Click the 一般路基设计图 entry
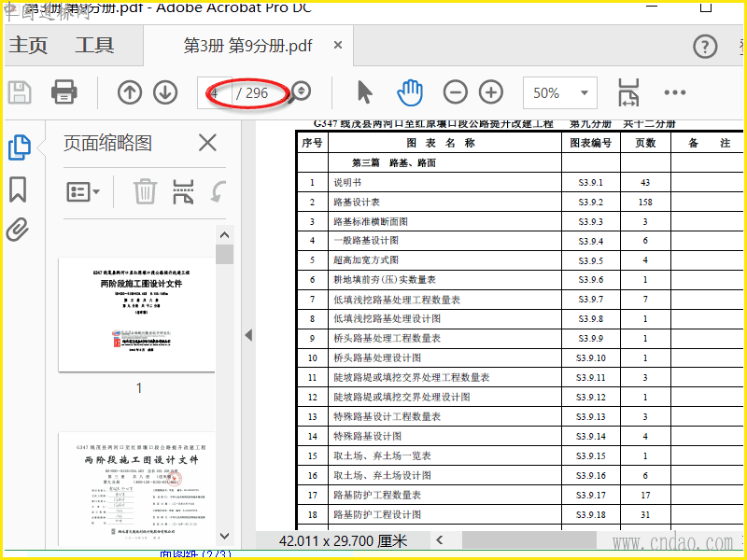 [366, 241]
